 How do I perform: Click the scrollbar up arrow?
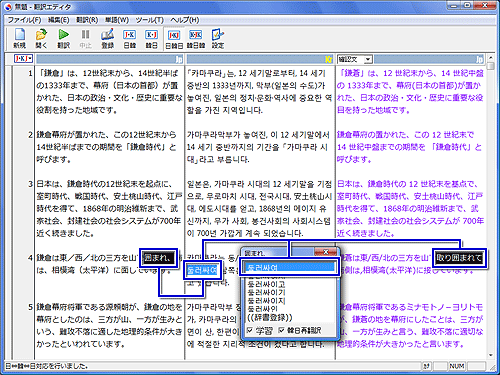pos(490,58)
